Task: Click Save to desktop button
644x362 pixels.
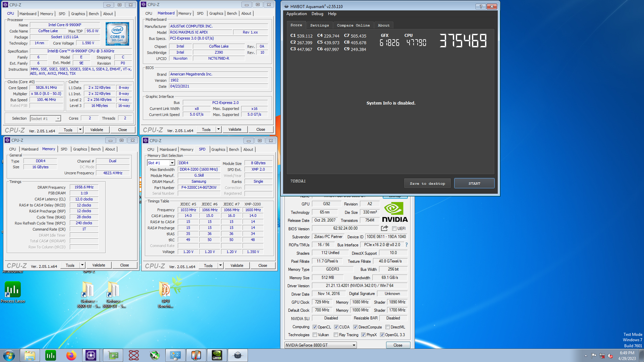Action: [x=427, y=184]
